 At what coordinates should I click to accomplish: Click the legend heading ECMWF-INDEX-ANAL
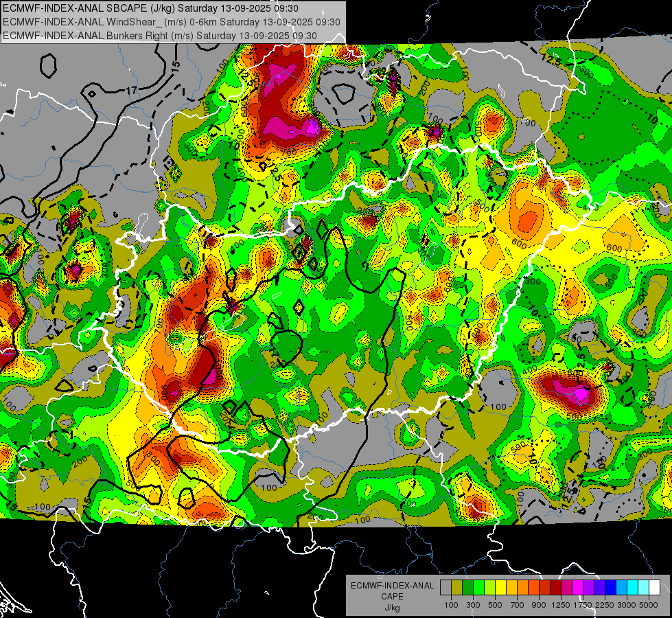(x=392, y=586)
